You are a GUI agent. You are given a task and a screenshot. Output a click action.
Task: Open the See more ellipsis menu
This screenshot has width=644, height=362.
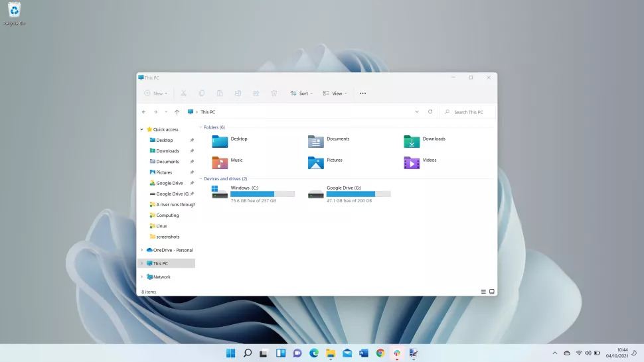click(362, 93)
